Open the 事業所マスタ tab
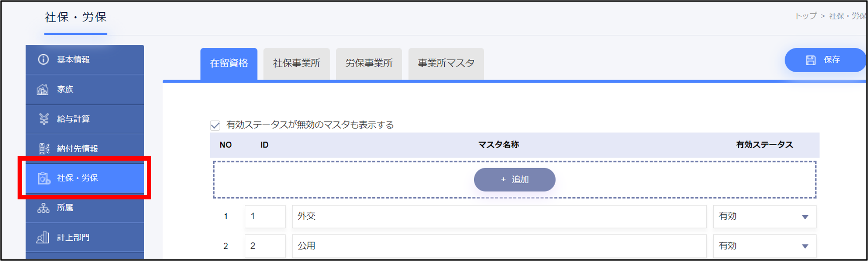The image size is (868, 261). pyautogui.click(x=446, y=63)
